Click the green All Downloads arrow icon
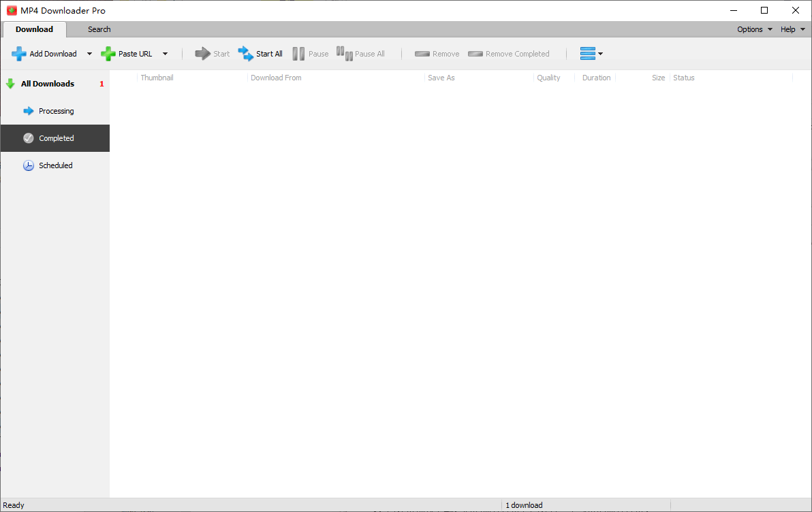The height and width of the screenshot is (512, 812). (10, 84)
